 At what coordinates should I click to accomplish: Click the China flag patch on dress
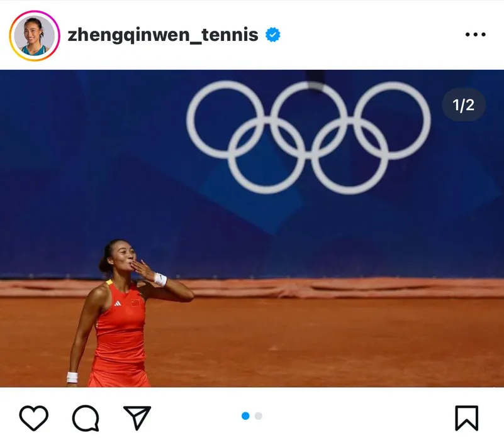click(136, 303)
